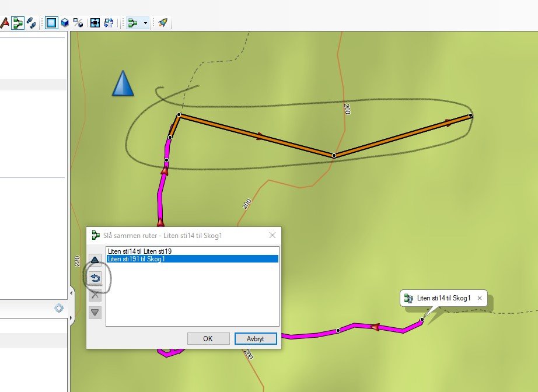Screen dimensions: 538x392
Task: Select the footprints track tool
Action: coord(32,23)
